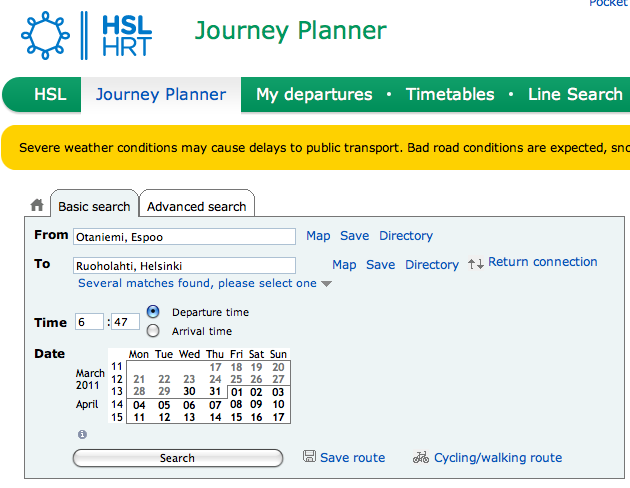Click the Map link next to To field
Screen dimensions: 630x488
pyautogui.click(x=344, y=265)
